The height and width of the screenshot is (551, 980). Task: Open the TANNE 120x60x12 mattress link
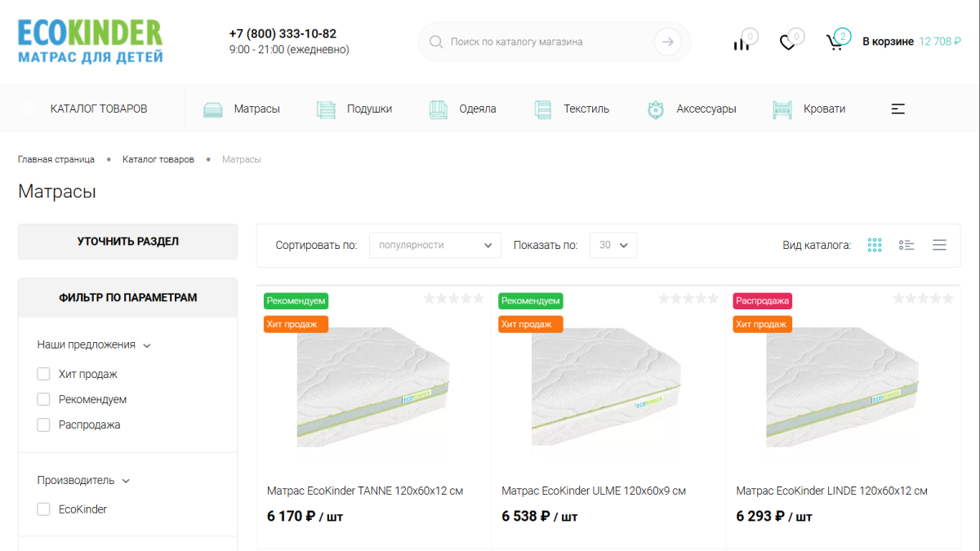pos(365,491)
